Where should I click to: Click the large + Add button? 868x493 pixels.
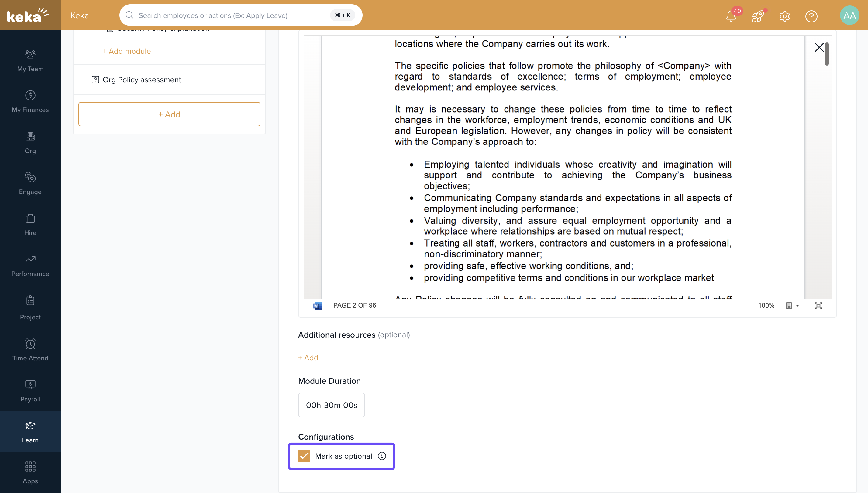169,114
